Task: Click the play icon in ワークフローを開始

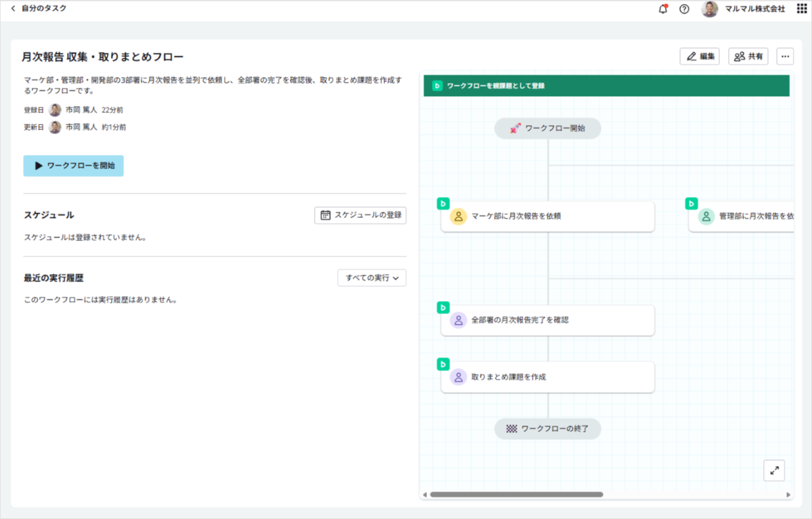Action: (39, 166)
